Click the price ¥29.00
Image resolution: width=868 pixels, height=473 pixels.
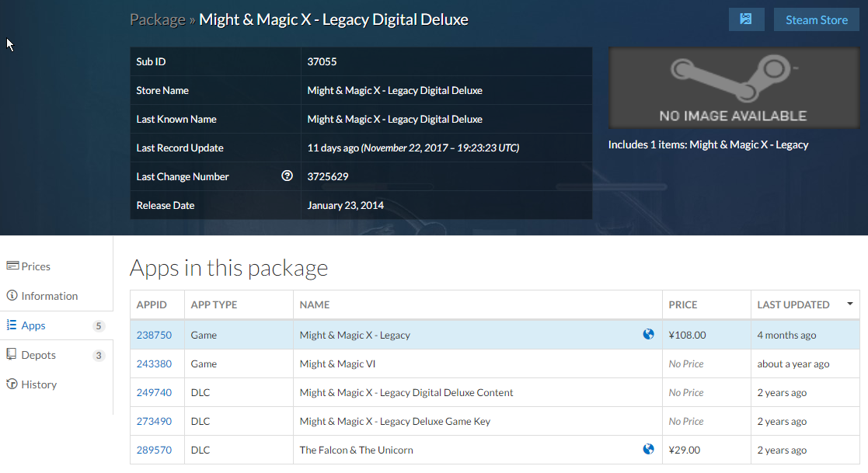[x=684, y=450]
